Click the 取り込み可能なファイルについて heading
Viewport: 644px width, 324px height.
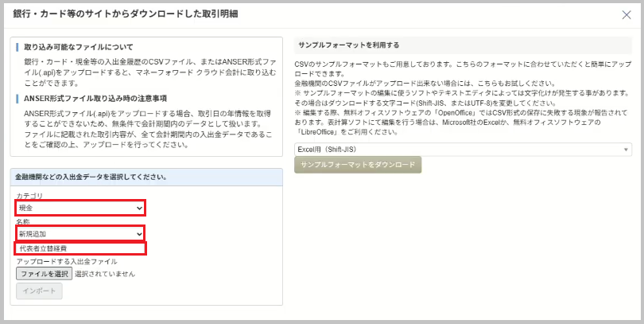click(x=79, y=47)
